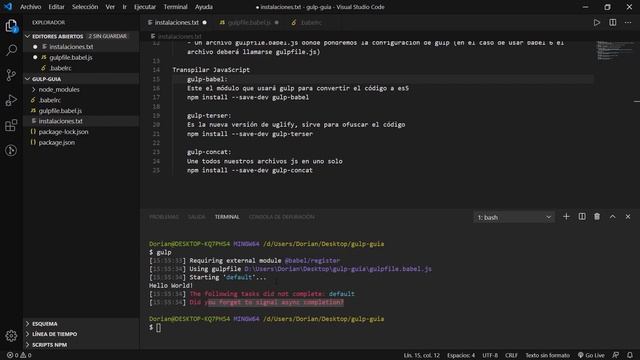
Task: Open the Search view in activity bar
Action: pyautogui.click(x=11, y=50)
